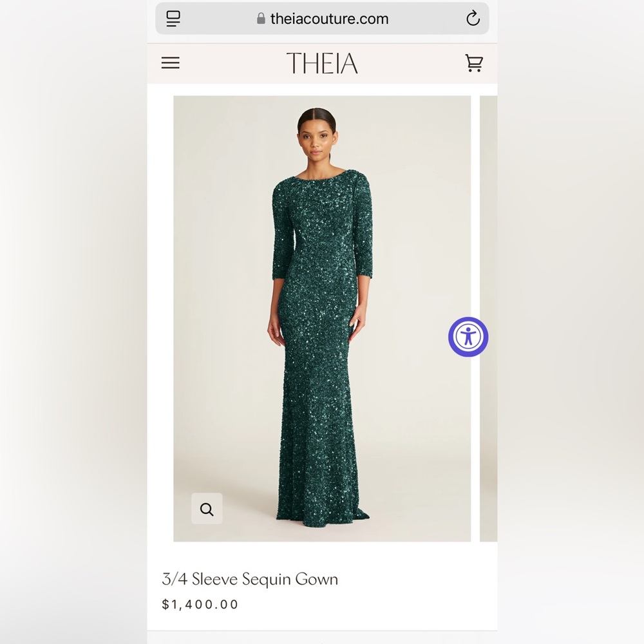
Task: Tap the gown's hem in the product image
Action: (323, 516)
